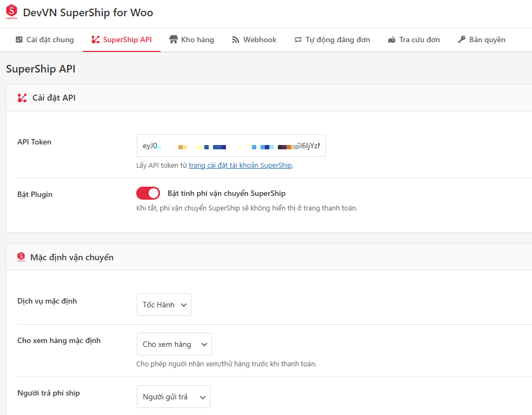The height and width of the screenshot is (415, 532).
Task: Click the Cài đặt chung tab icon
Action: click(x=19, y=39)
